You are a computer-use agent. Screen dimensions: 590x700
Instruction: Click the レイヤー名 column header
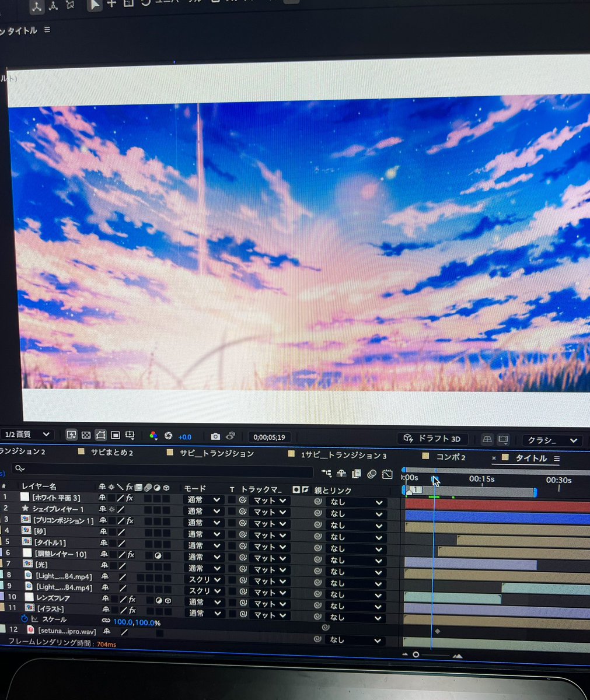(x=39, y=486)
